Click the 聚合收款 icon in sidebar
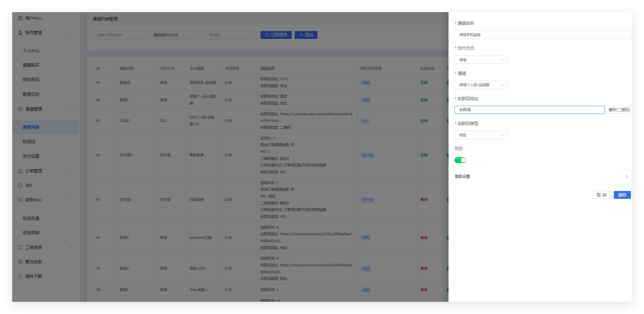The height and width of the screenshot is (314, 644). coord(20,262)
